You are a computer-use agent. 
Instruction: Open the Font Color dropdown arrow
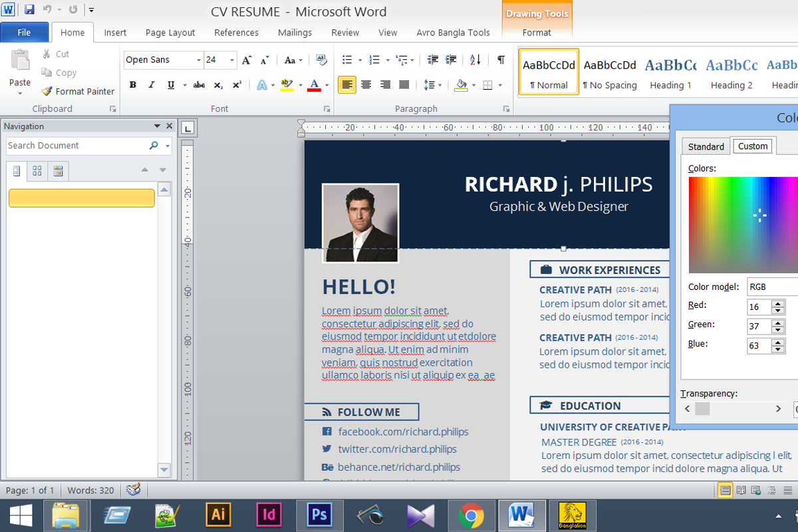tap(327, 85)
